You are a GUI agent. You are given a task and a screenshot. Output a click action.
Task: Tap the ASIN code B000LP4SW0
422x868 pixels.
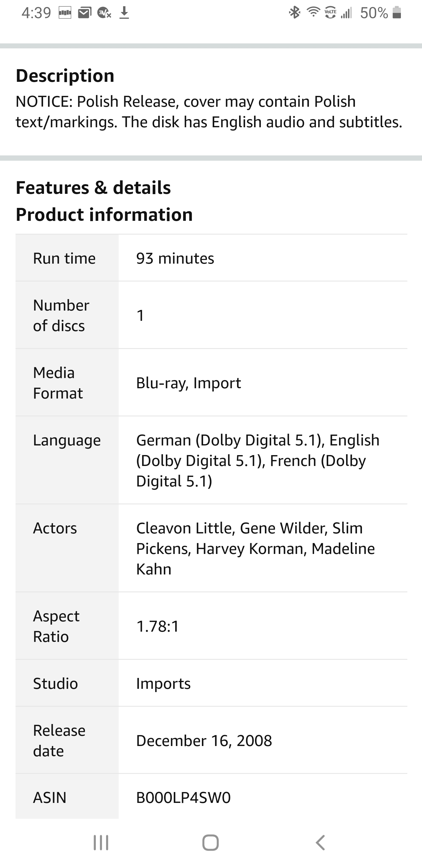[183, 798]
